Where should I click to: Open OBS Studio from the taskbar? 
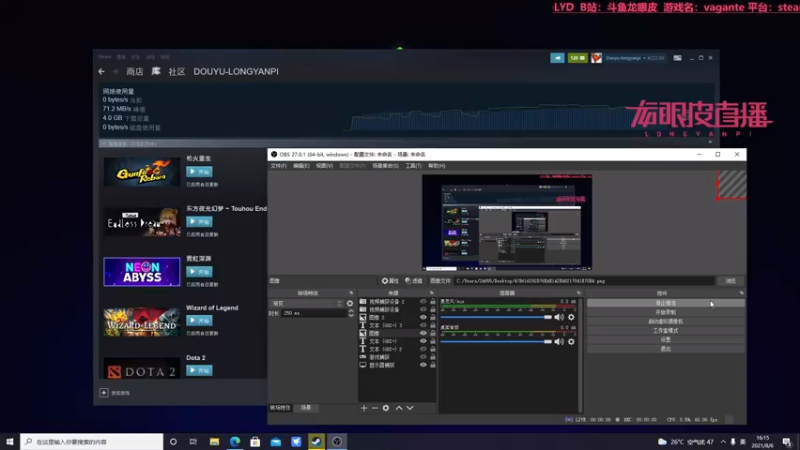click(337, 441)
